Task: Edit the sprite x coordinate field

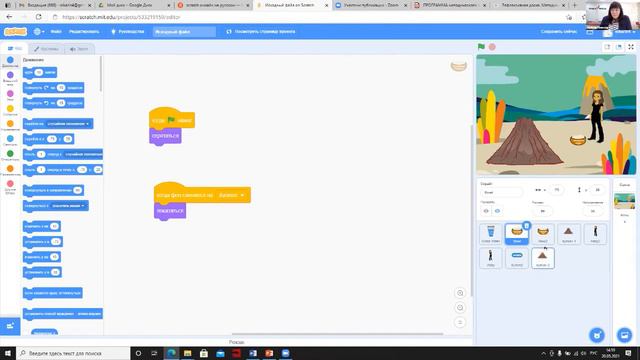Action: (557, 190)
